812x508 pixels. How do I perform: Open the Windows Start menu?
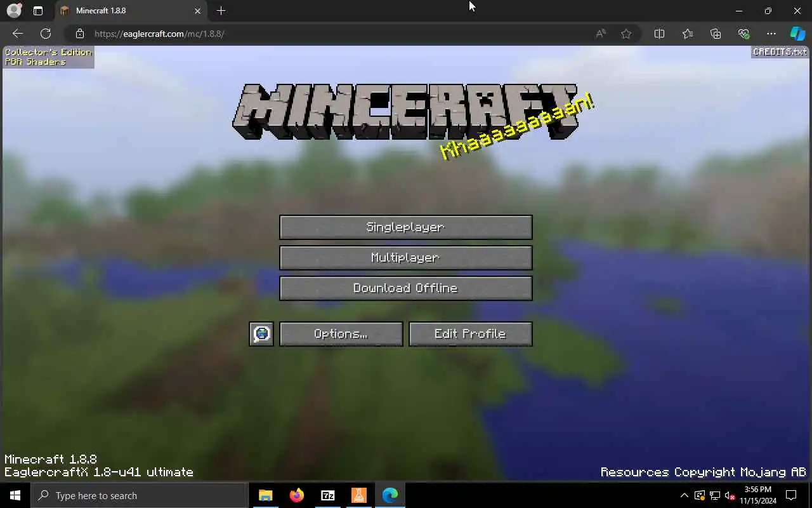pos(15,495)
